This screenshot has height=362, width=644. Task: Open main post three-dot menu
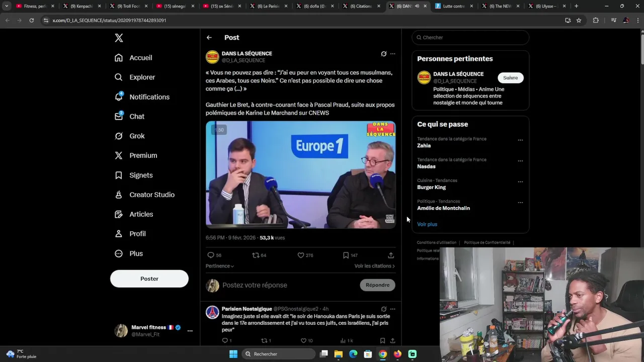[392, 54]
